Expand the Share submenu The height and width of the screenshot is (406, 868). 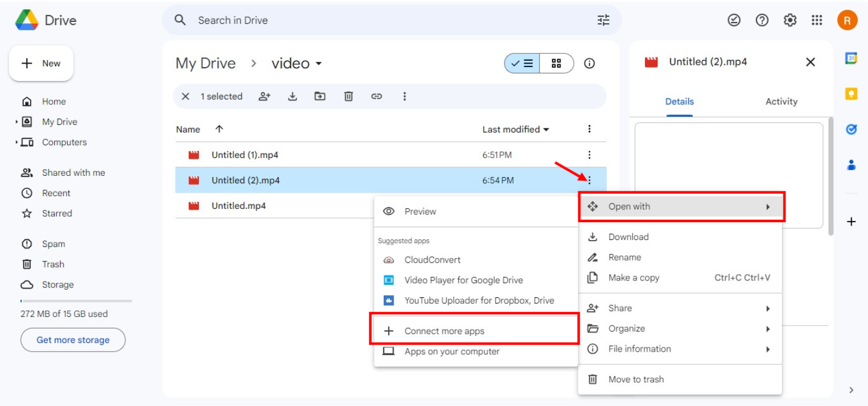[x=681, y=308]
